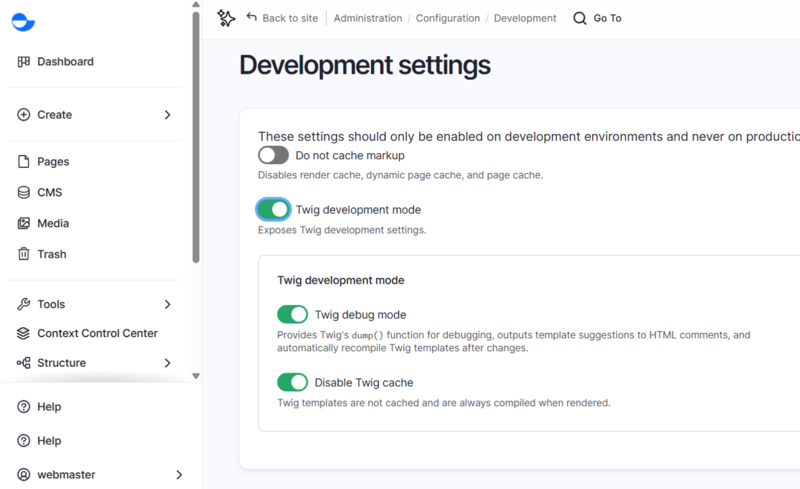The image size is (800, 489).
Task: Click sidebar scrollbar up arrow
Action: coord(196,5)
